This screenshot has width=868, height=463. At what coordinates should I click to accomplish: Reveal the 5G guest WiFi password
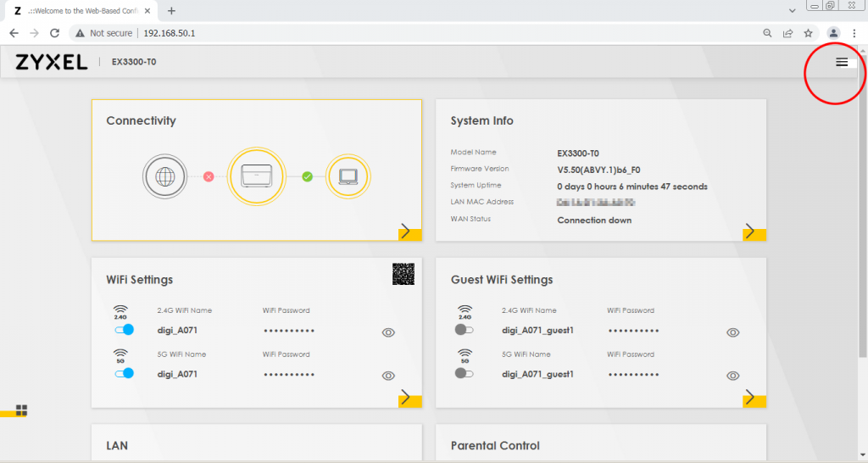tap(733, 376)
